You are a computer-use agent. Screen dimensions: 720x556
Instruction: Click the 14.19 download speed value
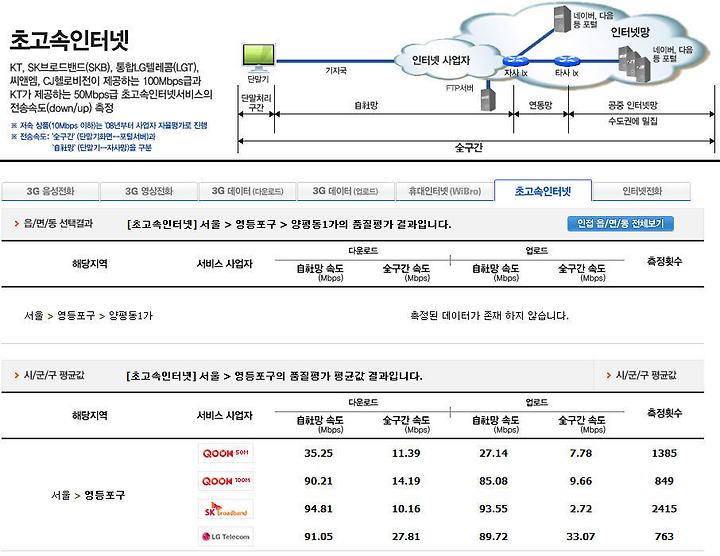click(406, 481)
